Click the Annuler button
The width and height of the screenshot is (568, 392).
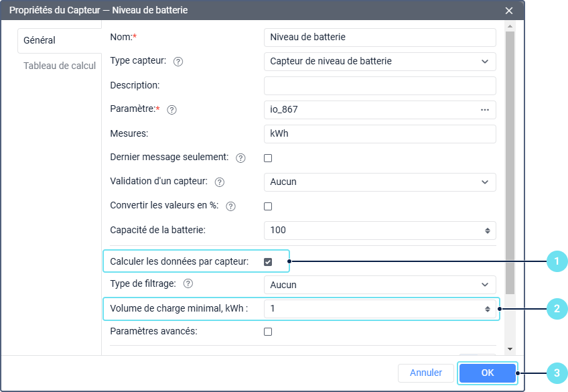point(426,373)
